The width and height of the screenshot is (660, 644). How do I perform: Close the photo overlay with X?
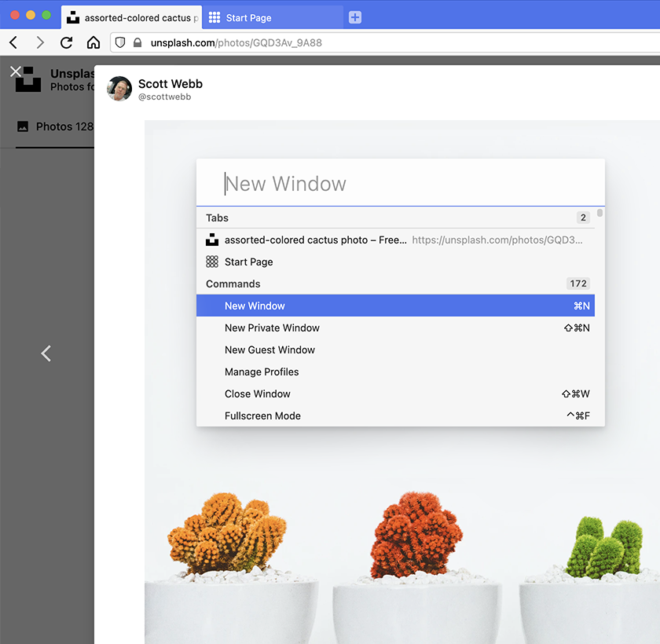pyautogui.click(x=16, y=71)
